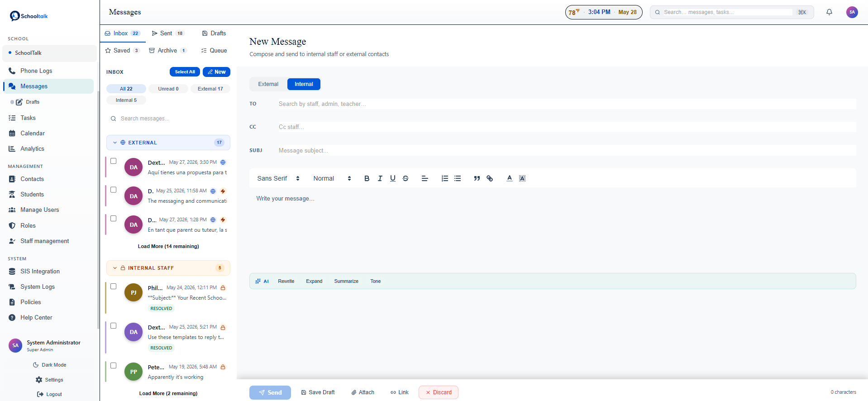The width and height of the screenshot is (868, 401).
Task: Click the Attach button
Action: point(363,392)
